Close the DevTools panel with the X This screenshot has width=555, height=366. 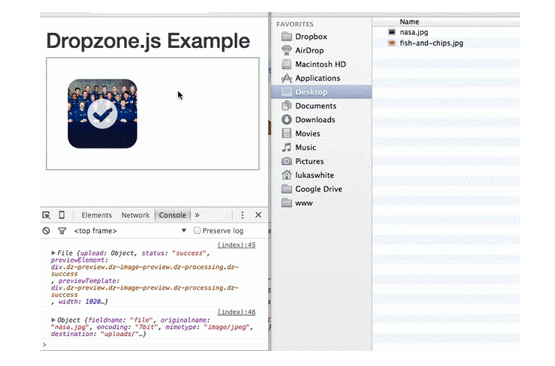tap(258, 215)
